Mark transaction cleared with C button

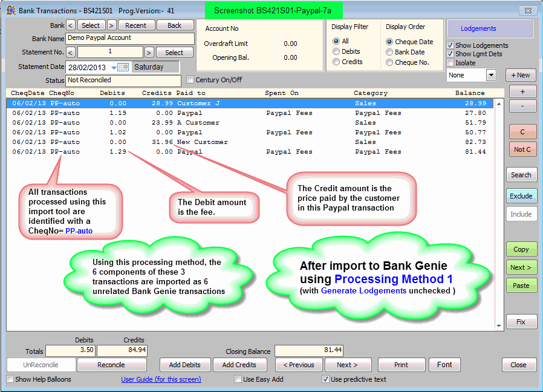522,132
